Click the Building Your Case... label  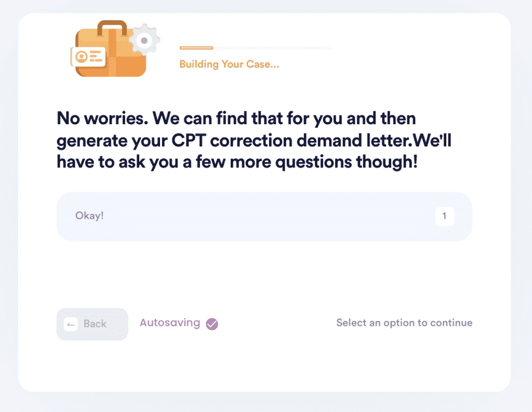coord(229,64)
